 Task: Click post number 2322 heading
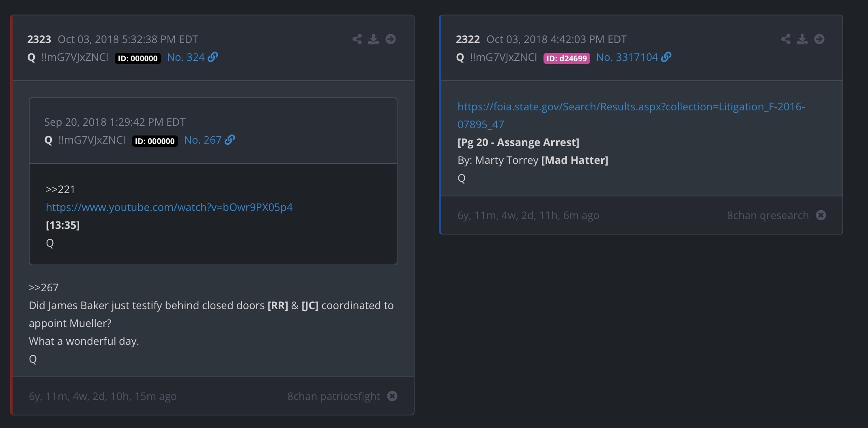tap(468, 39)
